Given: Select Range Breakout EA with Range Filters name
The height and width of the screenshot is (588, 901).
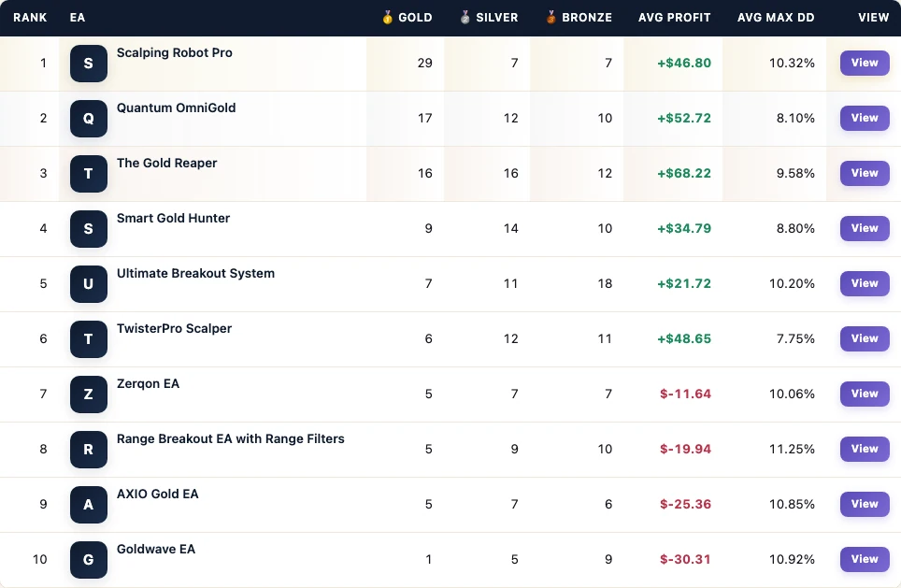Looking at the screenshot, I should click(231, 439).
